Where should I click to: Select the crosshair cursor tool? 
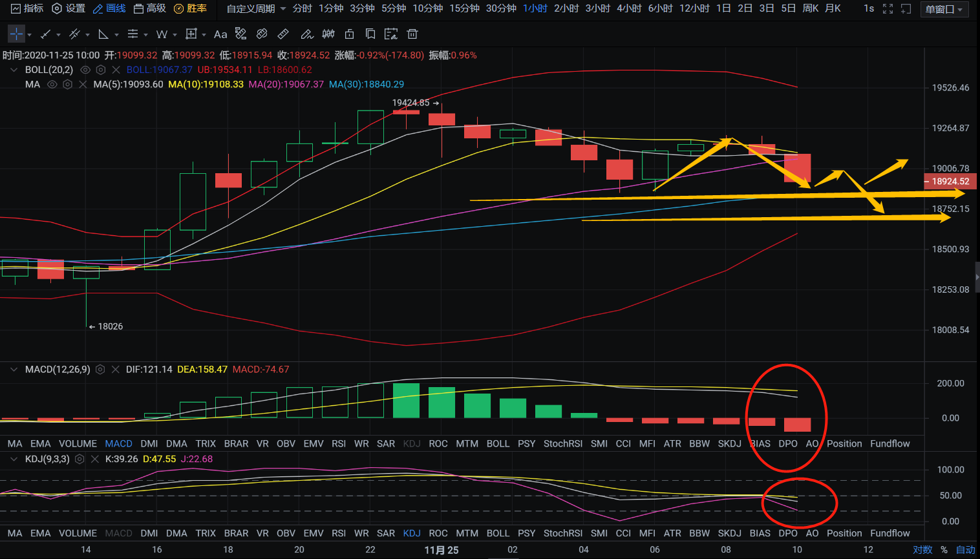16,34
